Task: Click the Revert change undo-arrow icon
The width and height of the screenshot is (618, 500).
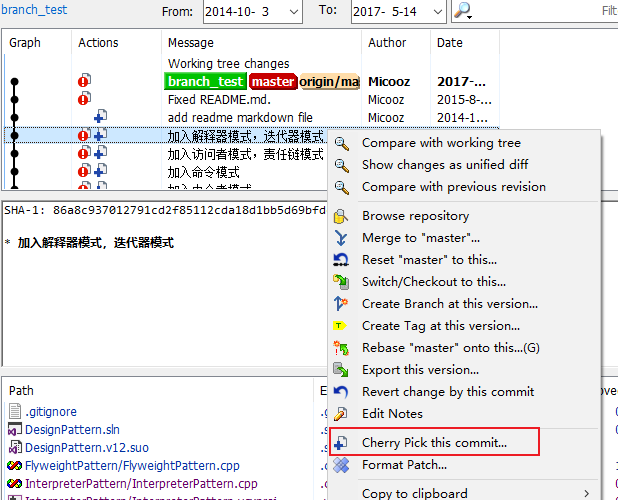Action: coord(341,392)
